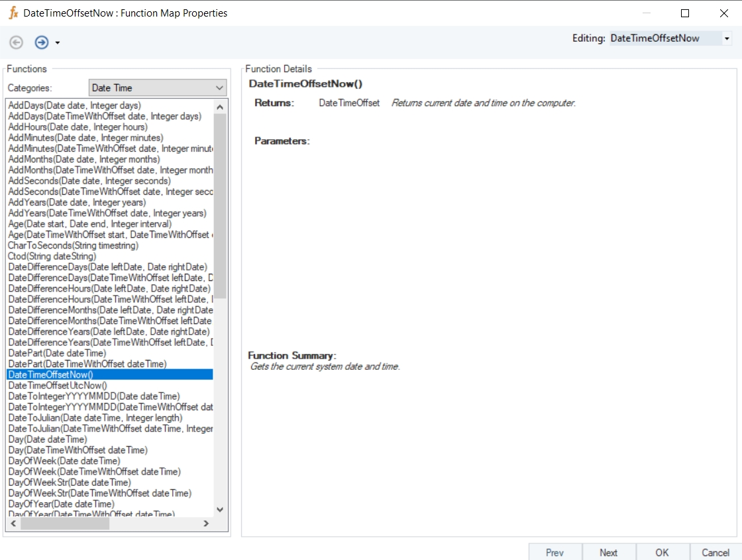
Task: Click the function fx title bar icon
Action: (x=14, y=13)
